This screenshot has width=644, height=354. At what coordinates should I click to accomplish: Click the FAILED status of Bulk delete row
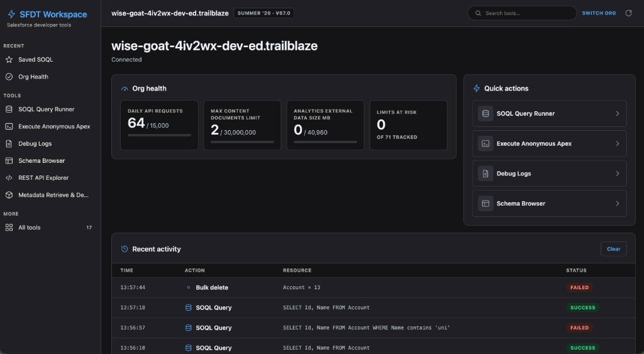[x=579, y=287]
